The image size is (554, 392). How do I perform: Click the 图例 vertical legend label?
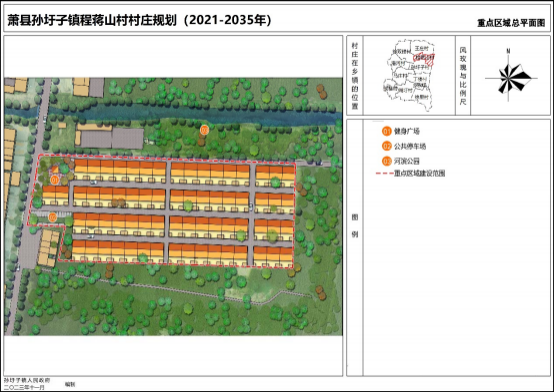coord(355,226)
